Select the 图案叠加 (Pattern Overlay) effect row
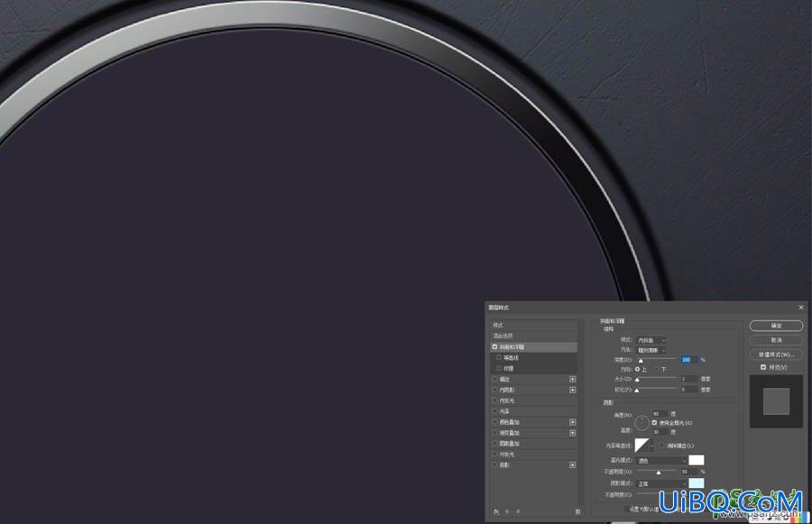 click(x=534, y=444)
